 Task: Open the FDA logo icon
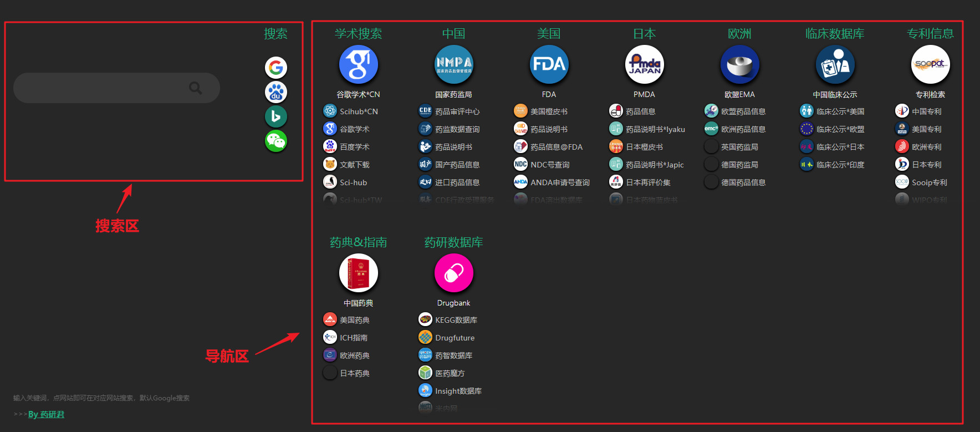tap(549, 65)
